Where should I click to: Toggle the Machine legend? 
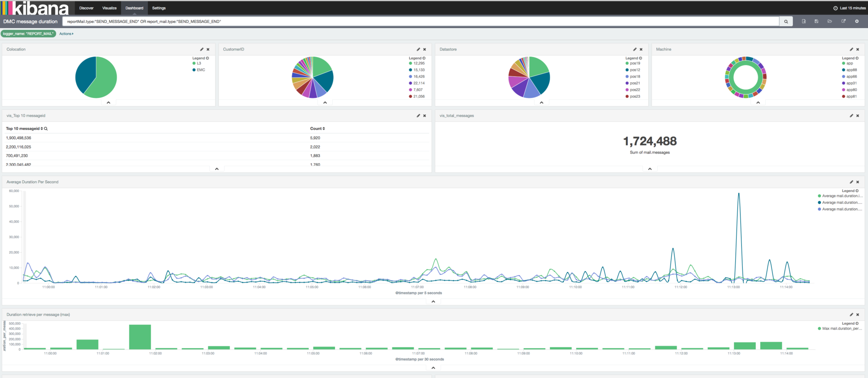850,58
